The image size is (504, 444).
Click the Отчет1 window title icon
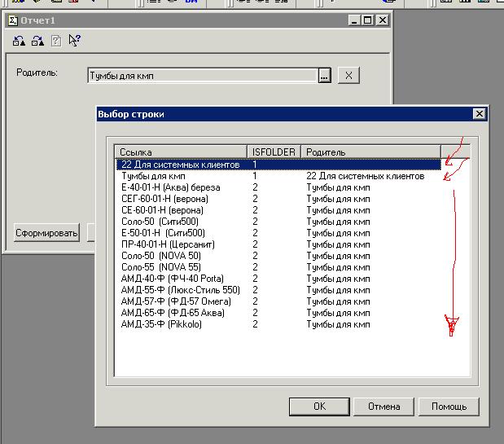click(x=9, y=20)
